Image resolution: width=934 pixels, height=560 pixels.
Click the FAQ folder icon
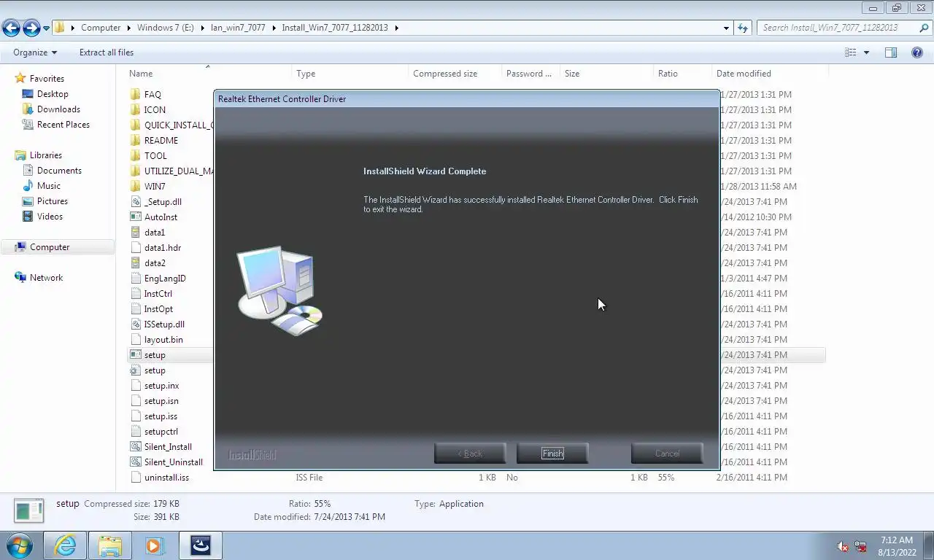[135, 95]
